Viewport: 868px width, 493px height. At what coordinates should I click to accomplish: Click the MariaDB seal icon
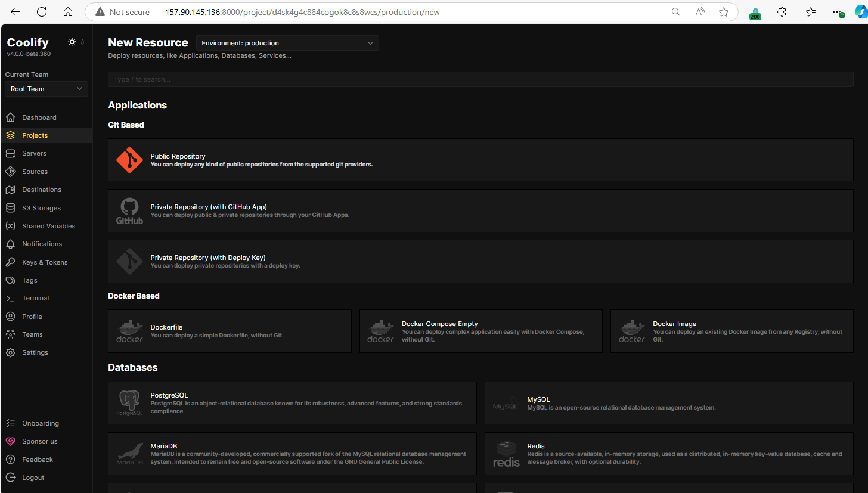pyautogui.click(x=129, y=453)
